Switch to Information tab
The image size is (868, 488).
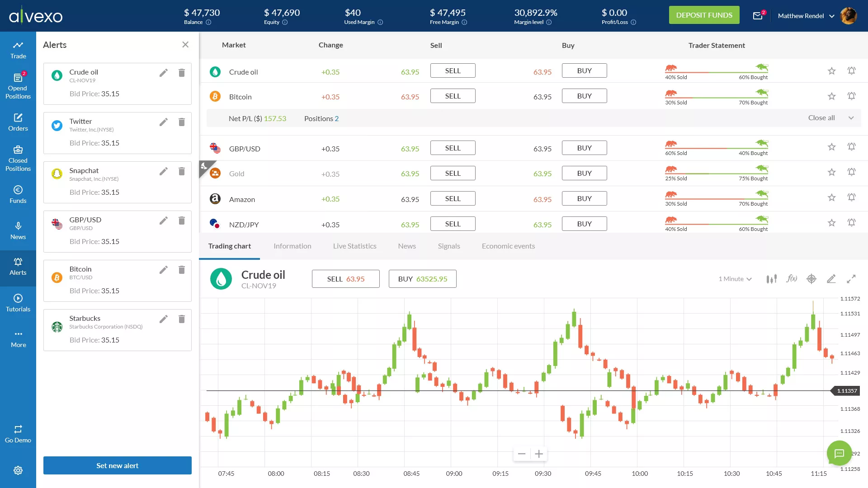pyautogui.click(x=292, y=246)
